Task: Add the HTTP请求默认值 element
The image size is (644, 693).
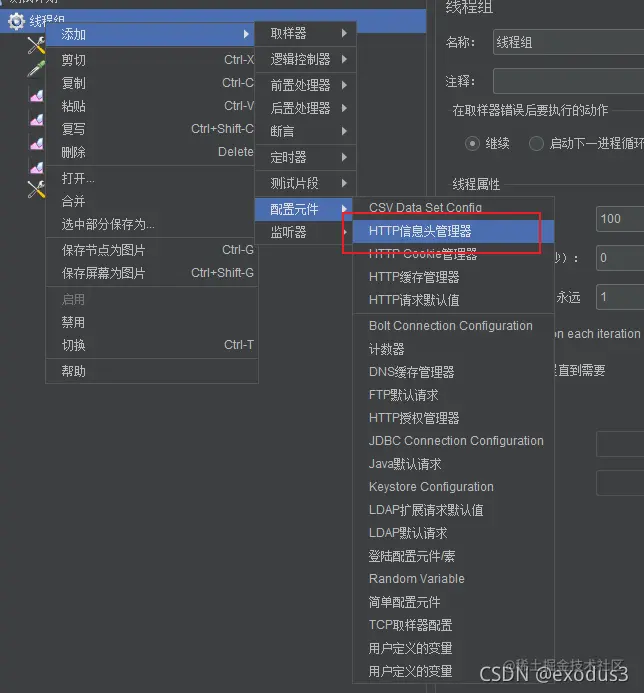Action: (x=453, y=300)
